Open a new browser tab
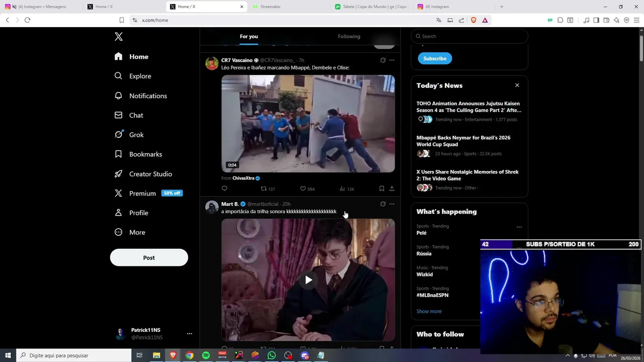Screen dimensions: 644x362 502,7
